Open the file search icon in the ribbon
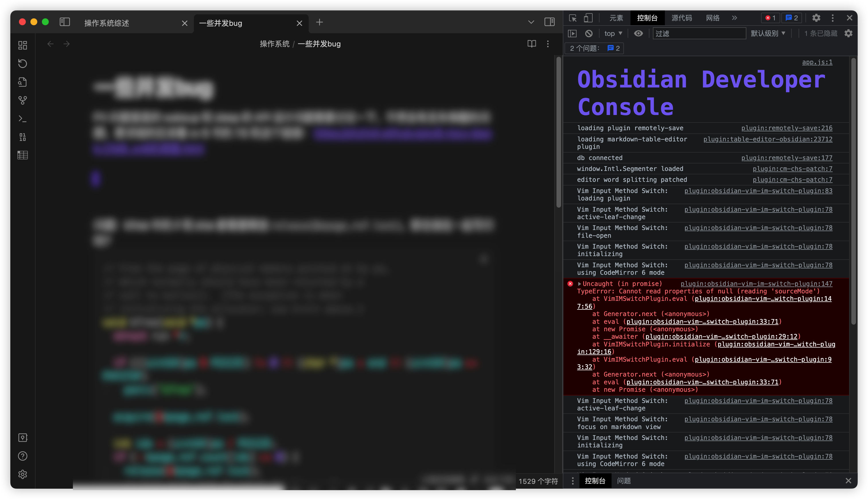 pyautogui.click(x=23, y=82)
